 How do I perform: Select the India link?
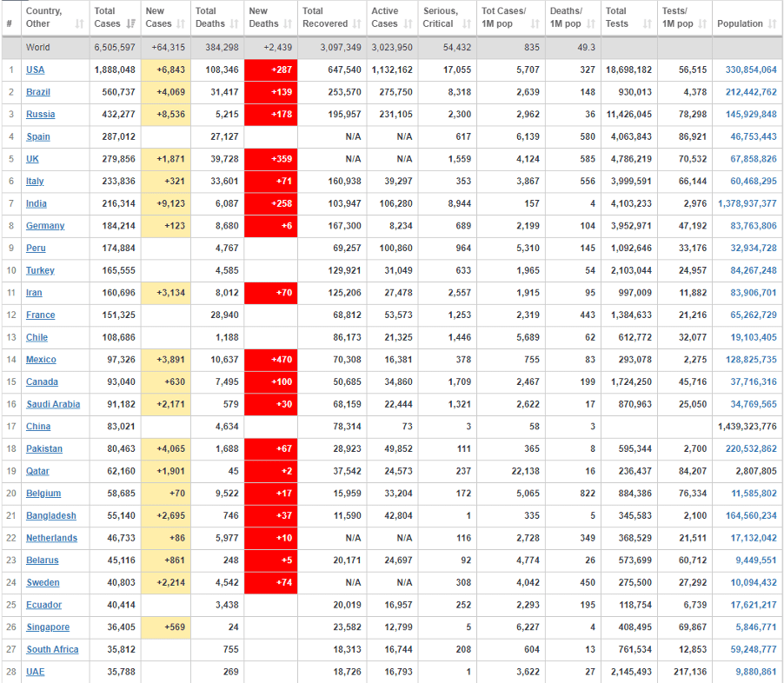[36, 203]
